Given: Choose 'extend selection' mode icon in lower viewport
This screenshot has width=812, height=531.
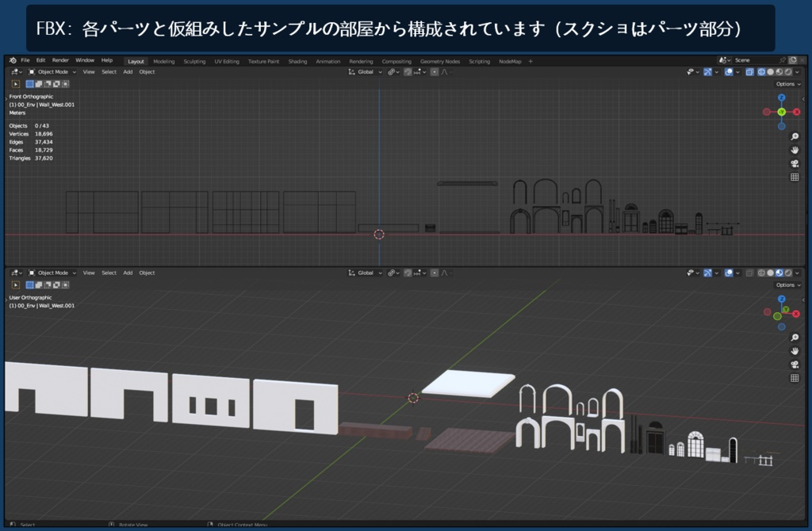Looking at the screenshot, I should tap(39, 285).
